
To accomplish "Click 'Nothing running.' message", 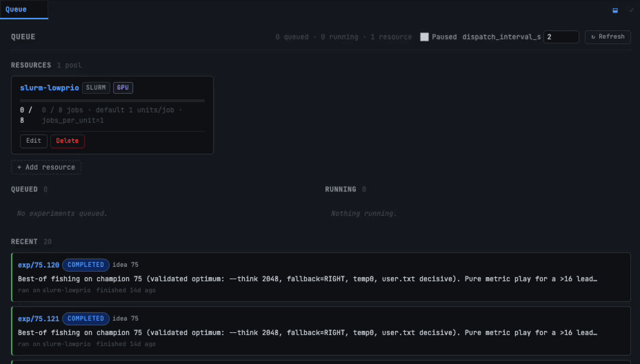I will click(x=364, y=213).
